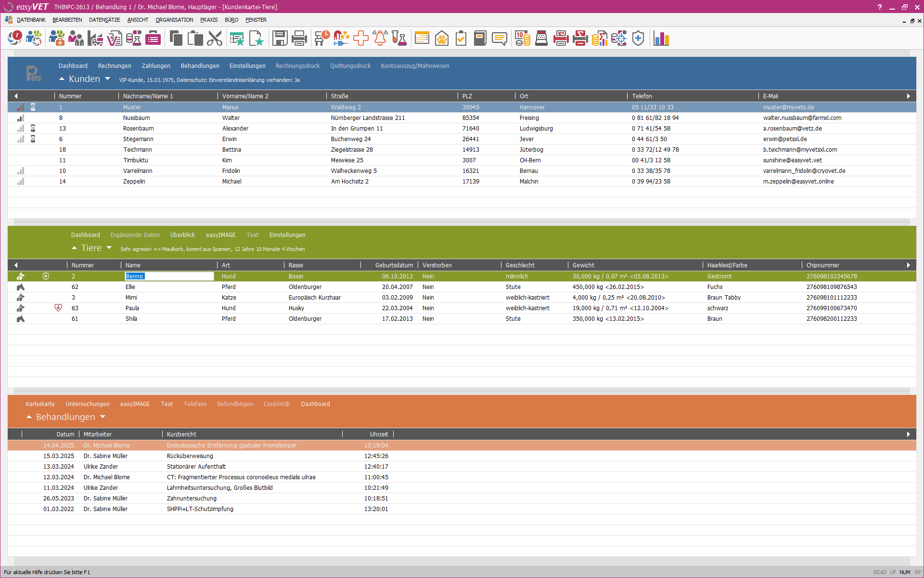Screen dimensions: 924x578
Task: Open the ORGANISATION menu
Action: 174,20
